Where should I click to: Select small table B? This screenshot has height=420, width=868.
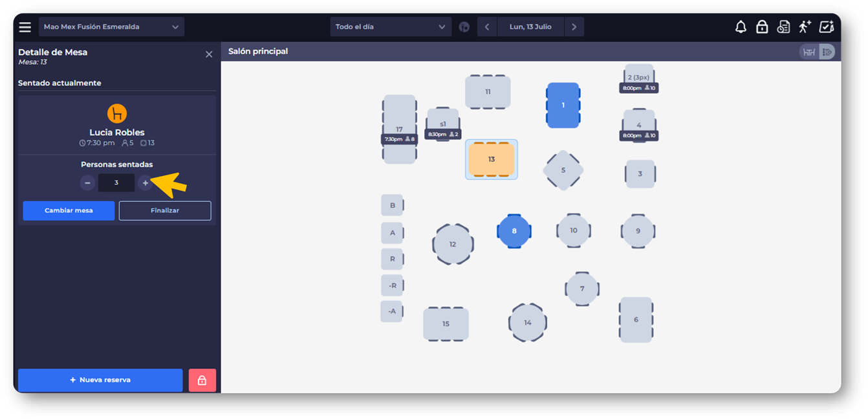[393, 205]
